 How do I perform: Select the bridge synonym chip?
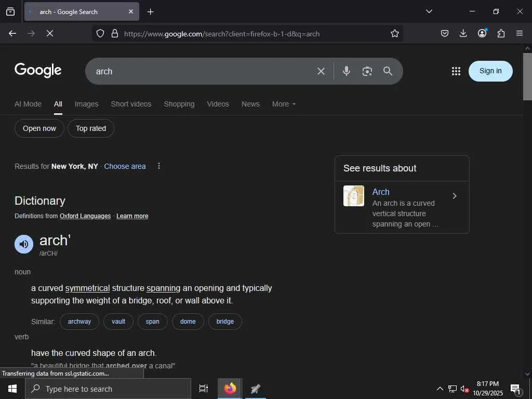pyautogui.click(x=225, y=322)
